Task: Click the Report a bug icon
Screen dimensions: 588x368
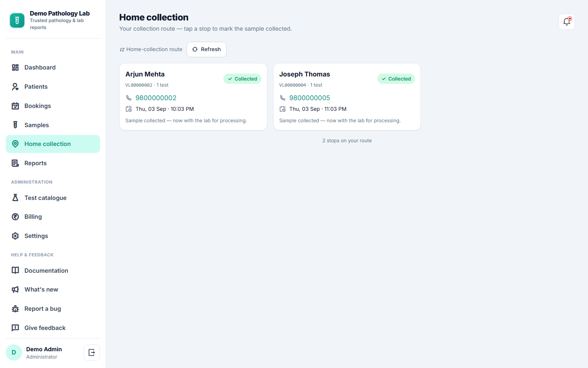Action: click(15, 309)
